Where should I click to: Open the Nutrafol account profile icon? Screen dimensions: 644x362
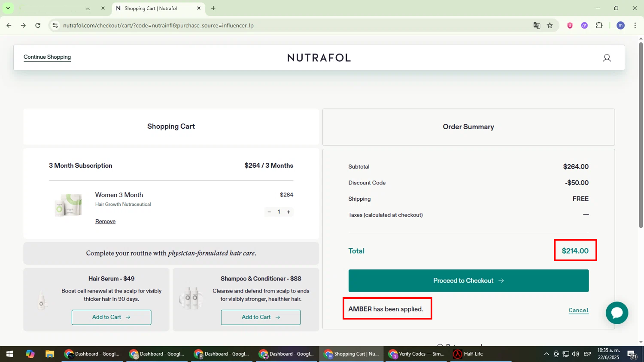[607, 58]
